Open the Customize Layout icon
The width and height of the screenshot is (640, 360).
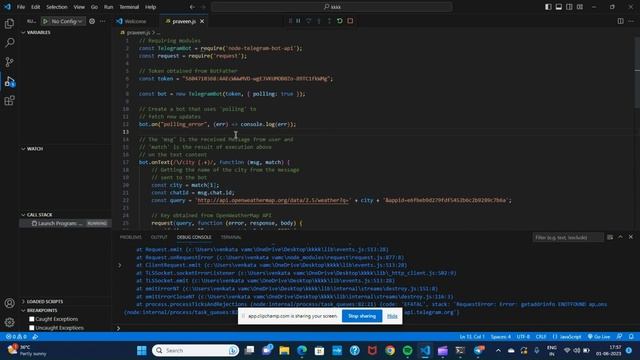click(580, 7)
